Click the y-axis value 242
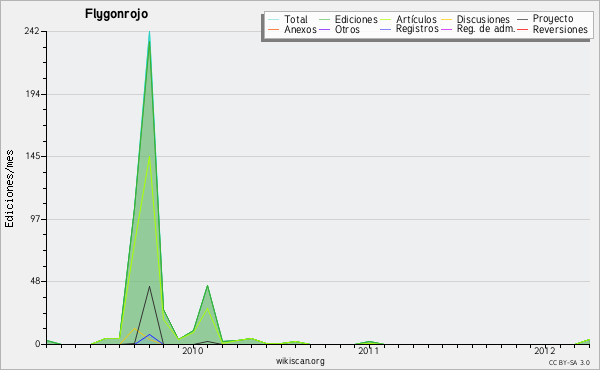The height and width of the screenshot is (370, 600). click(31, 31)
